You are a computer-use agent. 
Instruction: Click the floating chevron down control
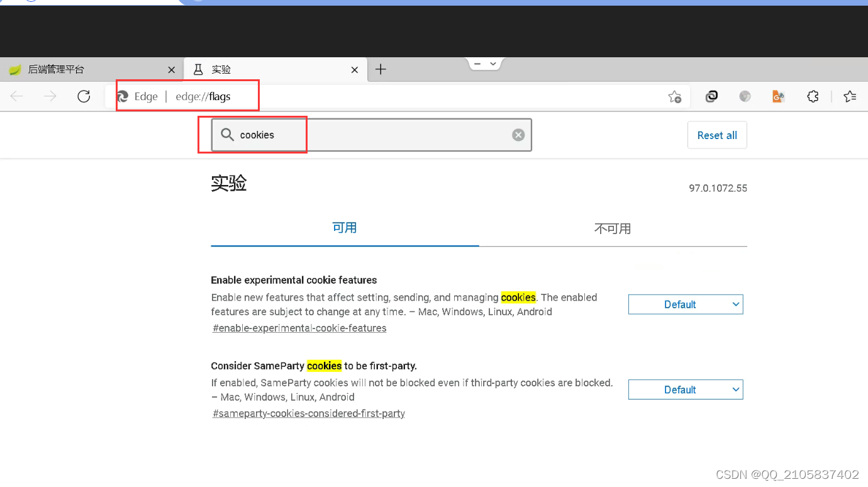[x=494, y=64]
